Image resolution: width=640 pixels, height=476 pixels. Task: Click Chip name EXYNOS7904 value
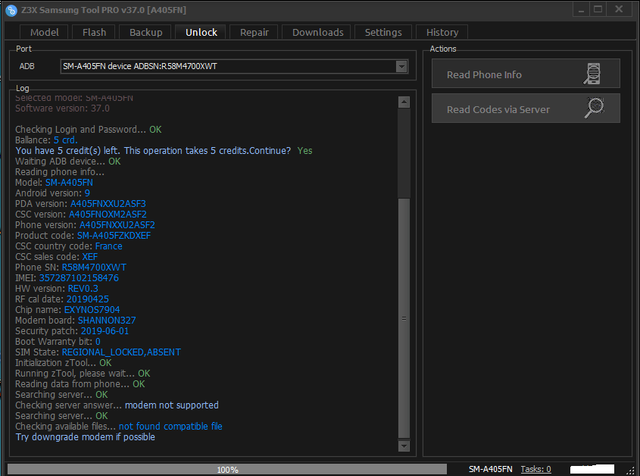(92, 310)
